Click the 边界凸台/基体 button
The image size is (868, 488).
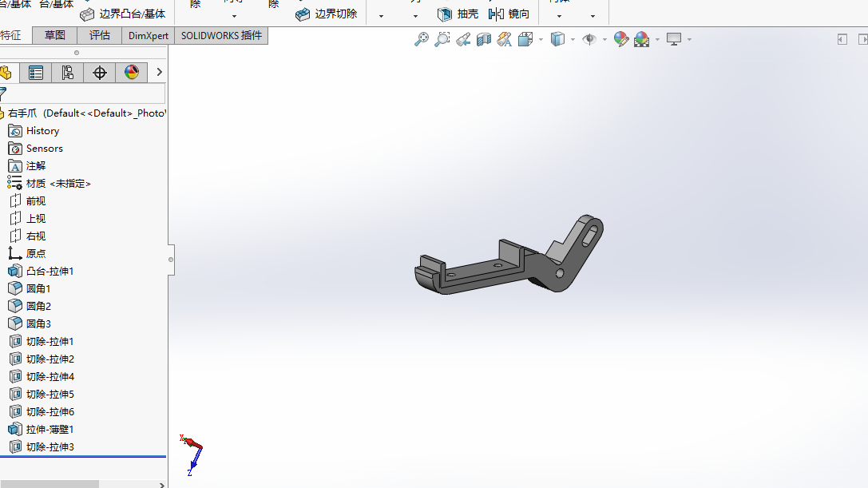(123, 14)
